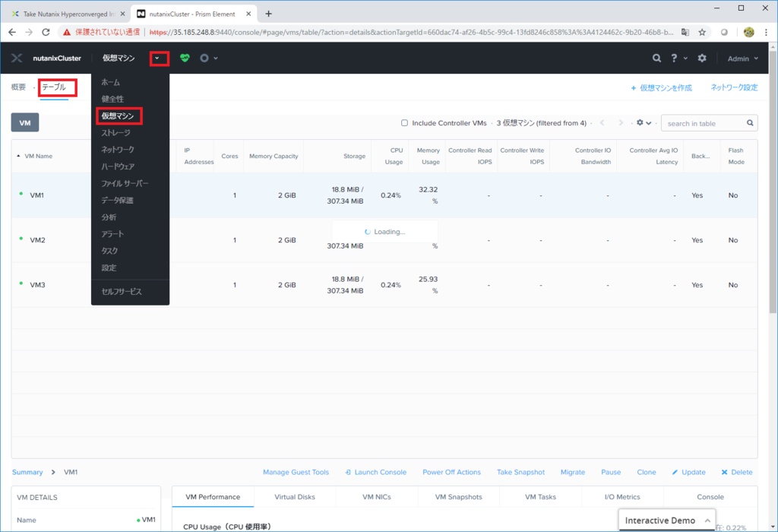Go to next table page arrow
The image size is (778, 532).
click(621, 122)
